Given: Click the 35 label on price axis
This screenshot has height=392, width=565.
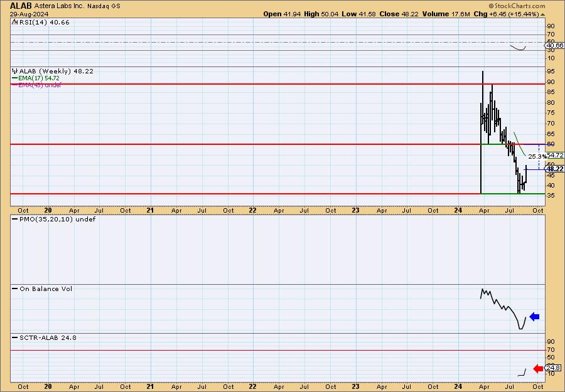Looking at the screenshot, I should coord(551,196).
